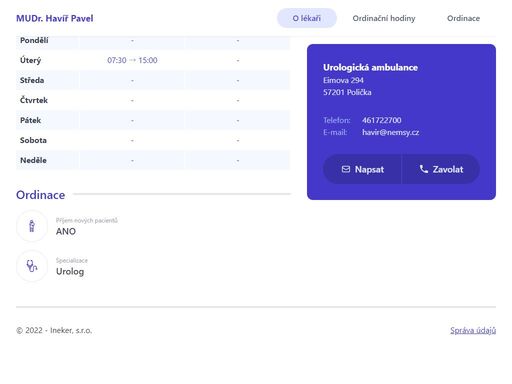512x384 pixels.
Task: Go to the Ordinace tab
Action: [463, 18]
